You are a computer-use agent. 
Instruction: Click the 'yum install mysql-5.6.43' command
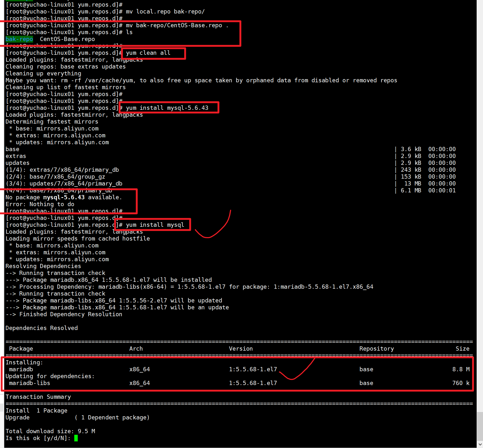[x=167, y=108]
